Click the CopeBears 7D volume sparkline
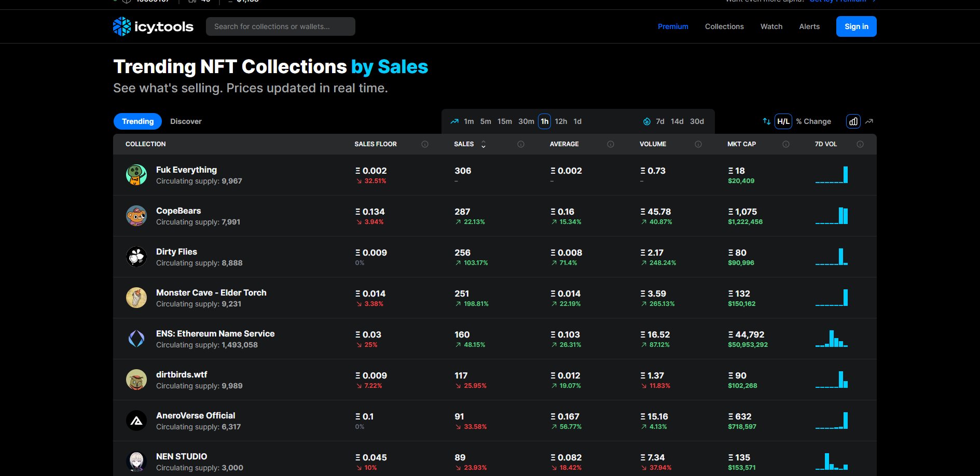 (x=832, y=216)
